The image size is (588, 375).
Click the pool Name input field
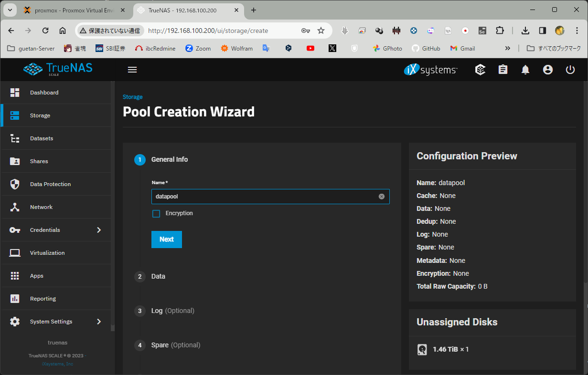pyautogui.click(x=265, y=197)
